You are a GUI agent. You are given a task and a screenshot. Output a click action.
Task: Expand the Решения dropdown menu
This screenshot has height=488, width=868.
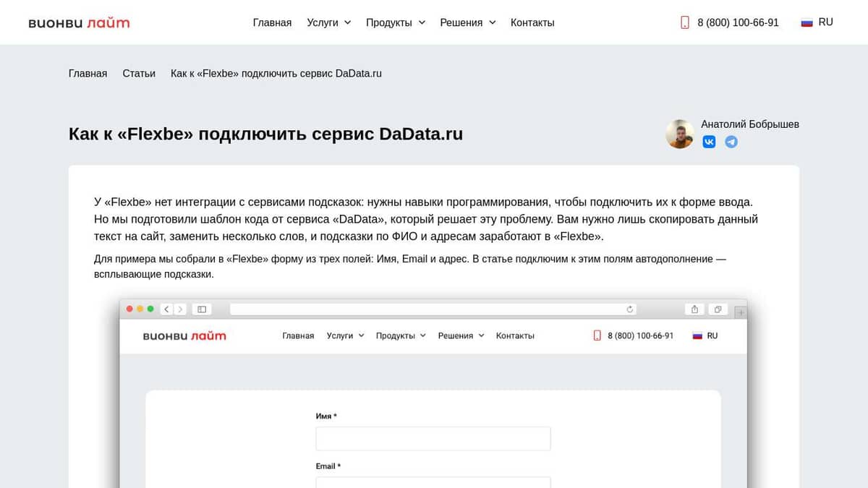[467, 22]
